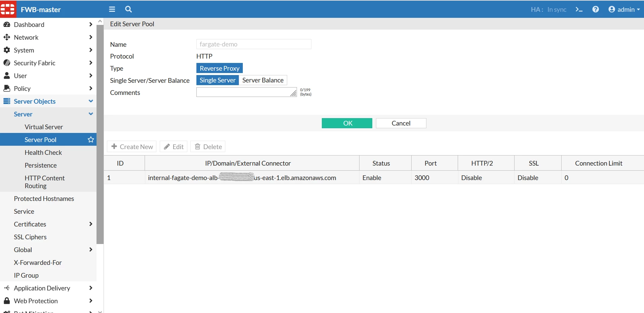Expand the Certificates chevron
The width and height of the screenshot is (644, 313).
[90, 224]
